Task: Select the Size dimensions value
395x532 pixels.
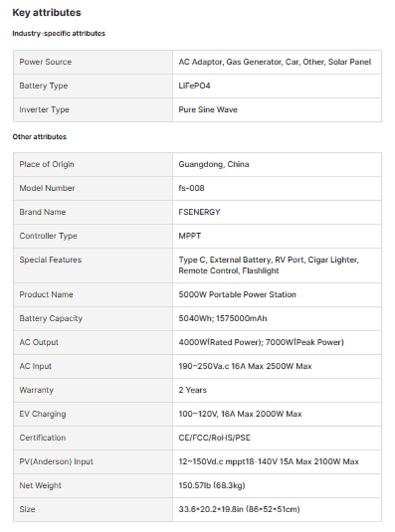Action: pos(240,510)
